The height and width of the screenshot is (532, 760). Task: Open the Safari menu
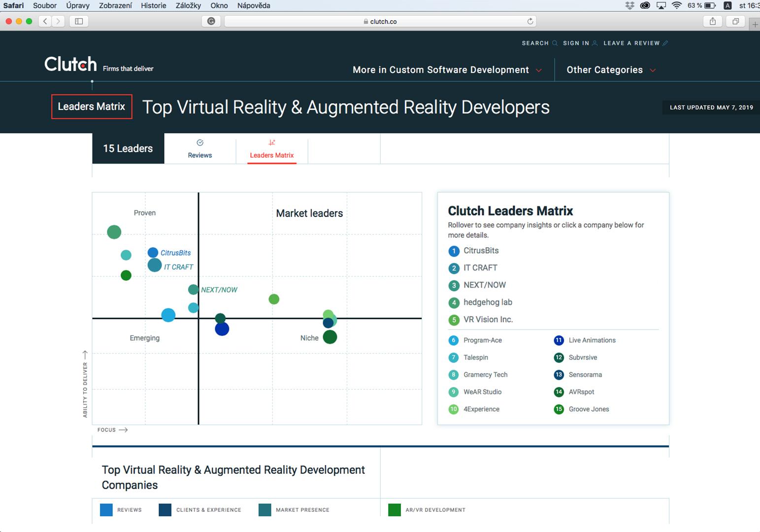13,5
